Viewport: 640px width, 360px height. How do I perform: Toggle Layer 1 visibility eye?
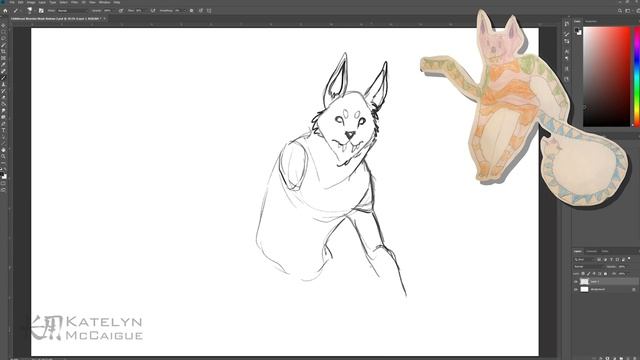coord(576,282)
